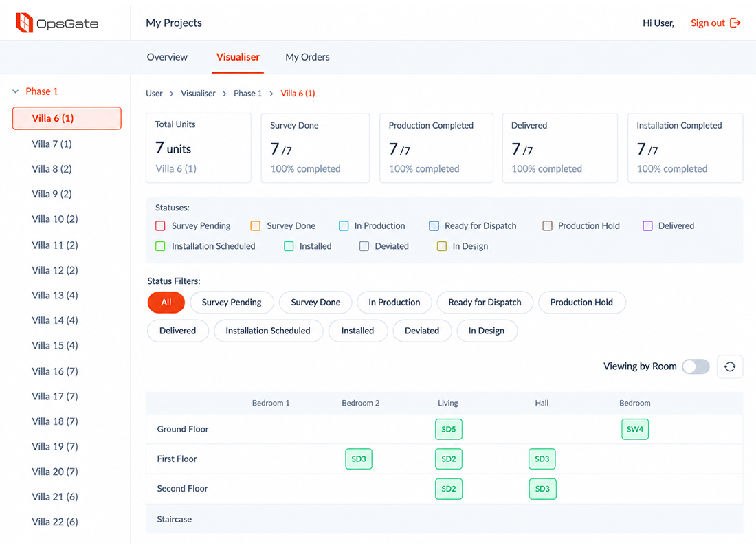Open the SD3 badge under Bedroom 2
The image size is (756, 550).
[x=359, y=459]
